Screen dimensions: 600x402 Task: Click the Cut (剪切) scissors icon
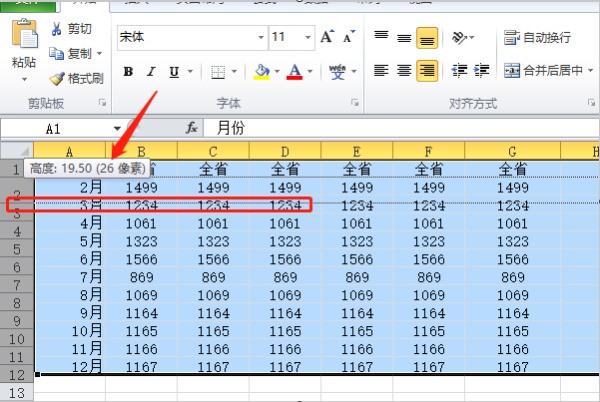click(57, 30)
